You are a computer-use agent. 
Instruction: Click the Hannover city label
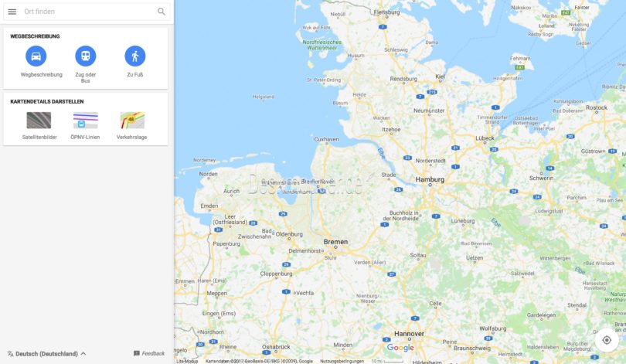(409, 334)
